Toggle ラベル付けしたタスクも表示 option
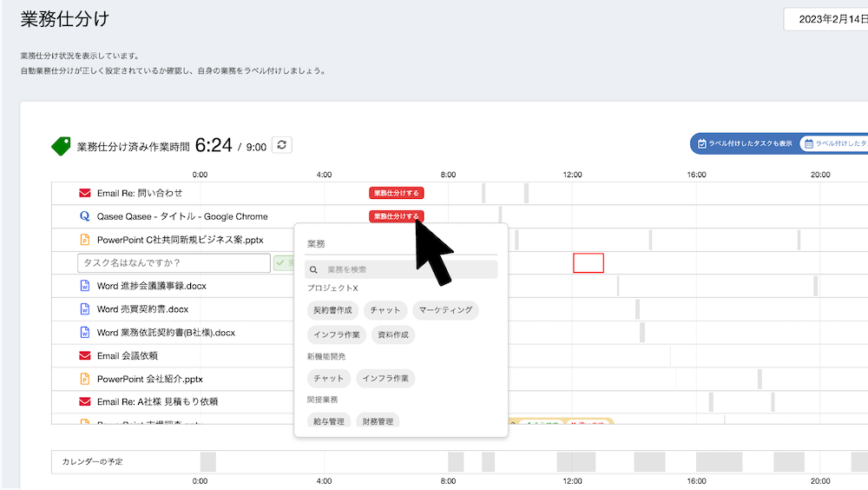 pyautogui.click(x=744, y=144)
